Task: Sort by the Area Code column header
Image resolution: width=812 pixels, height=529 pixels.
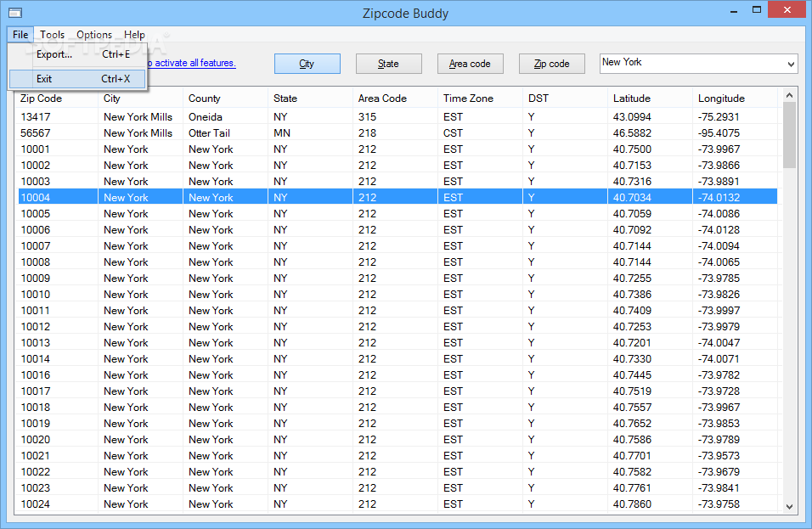Action: click(395, 98)
